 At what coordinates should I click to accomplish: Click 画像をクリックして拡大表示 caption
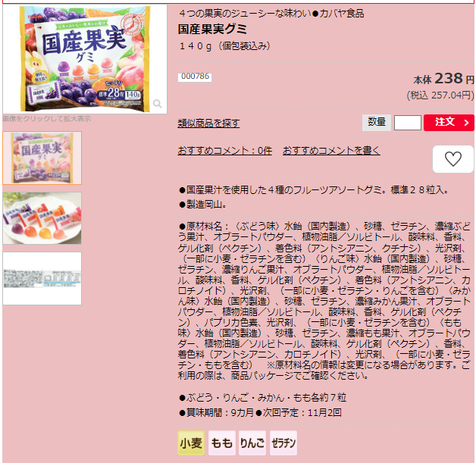[47, 119]
